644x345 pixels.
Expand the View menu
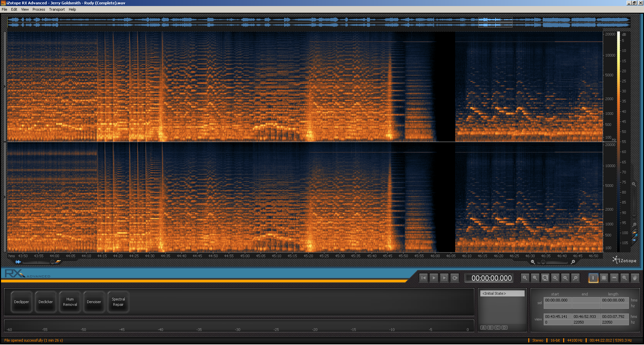point(25,9)
